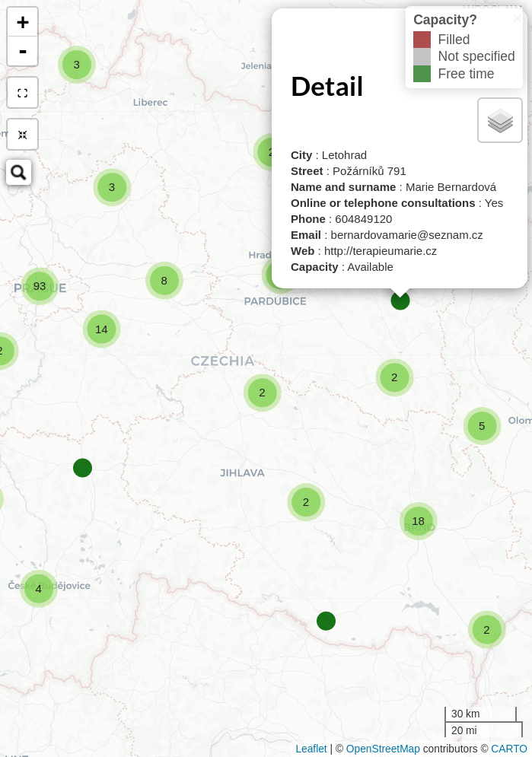Click the CZECHIA country label

pyautogui.click(x=222, y=361)
